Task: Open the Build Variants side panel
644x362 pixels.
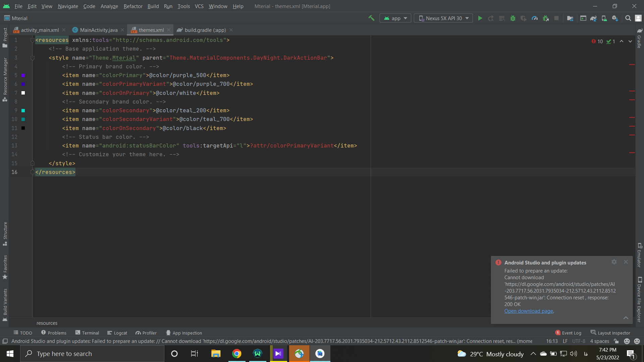Action: click(x=5, y=305)
